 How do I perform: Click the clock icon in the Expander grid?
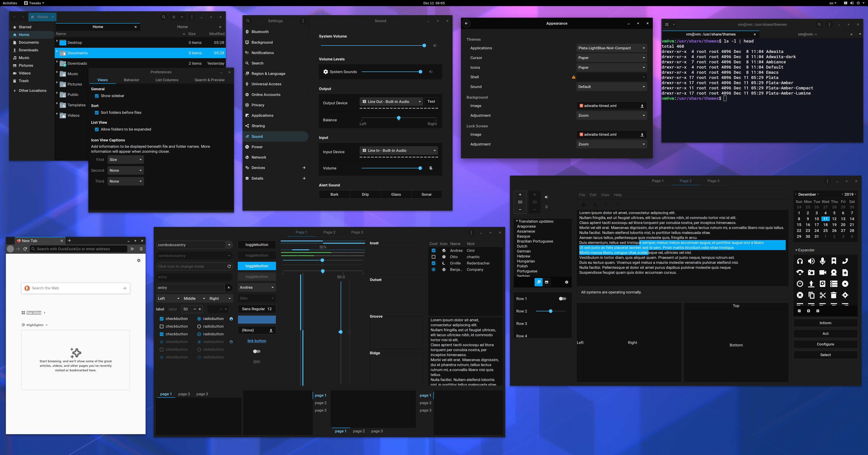(800, 284)
